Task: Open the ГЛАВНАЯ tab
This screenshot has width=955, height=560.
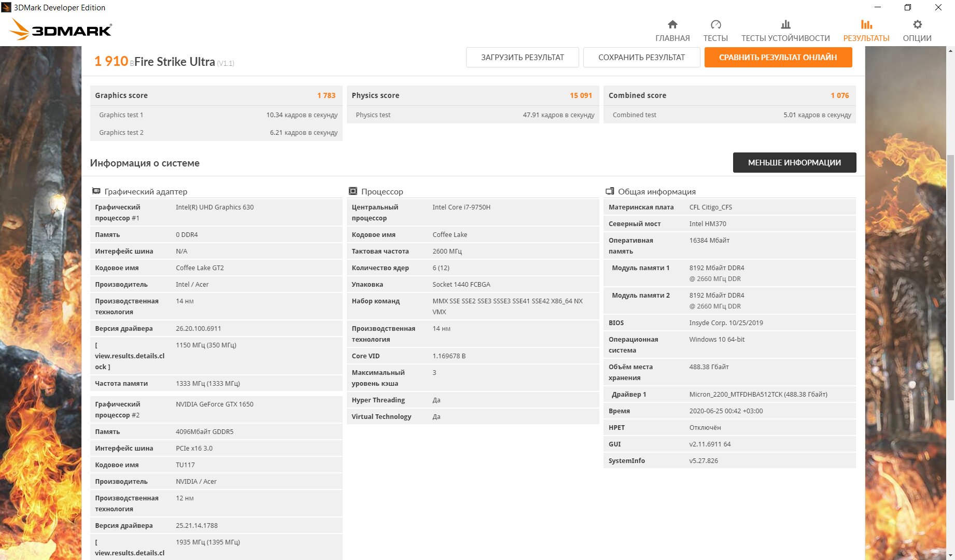Action: [x=672, y=38]
